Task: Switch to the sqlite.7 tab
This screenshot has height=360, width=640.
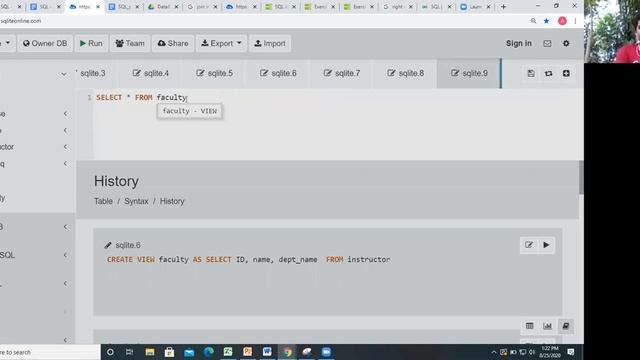Action: [342, 73]
